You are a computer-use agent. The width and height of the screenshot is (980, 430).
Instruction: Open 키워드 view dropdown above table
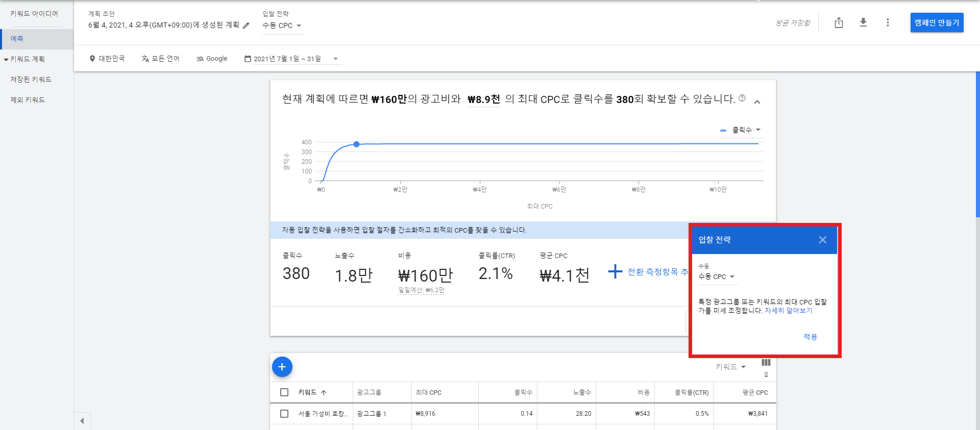(x=731, y=367)
